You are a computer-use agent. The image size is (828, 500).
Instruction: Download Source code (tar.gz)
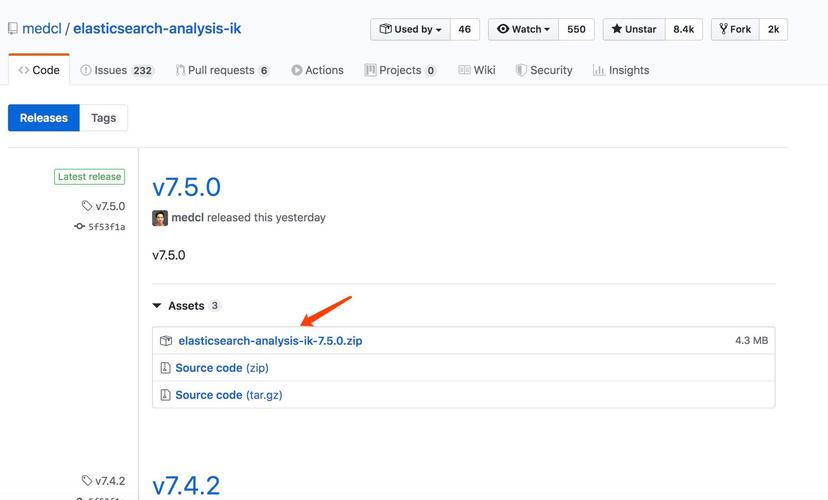(x=229, y=395)
